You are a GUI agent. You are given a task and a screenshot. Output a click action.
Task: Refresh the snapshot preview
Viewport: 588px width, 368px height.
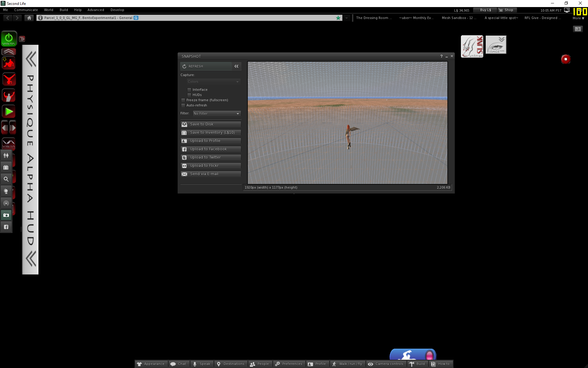(x=206, y=66)
